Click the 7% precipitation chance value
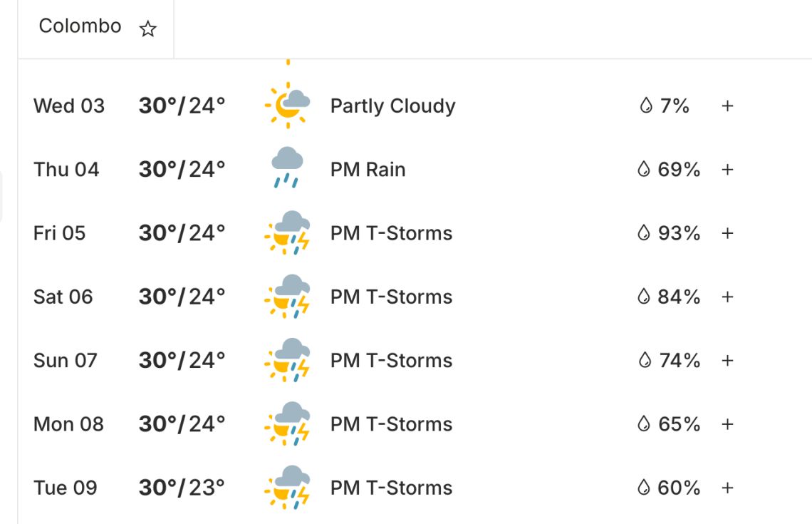This screenshot has height=524, width=812. pos(675,106)
